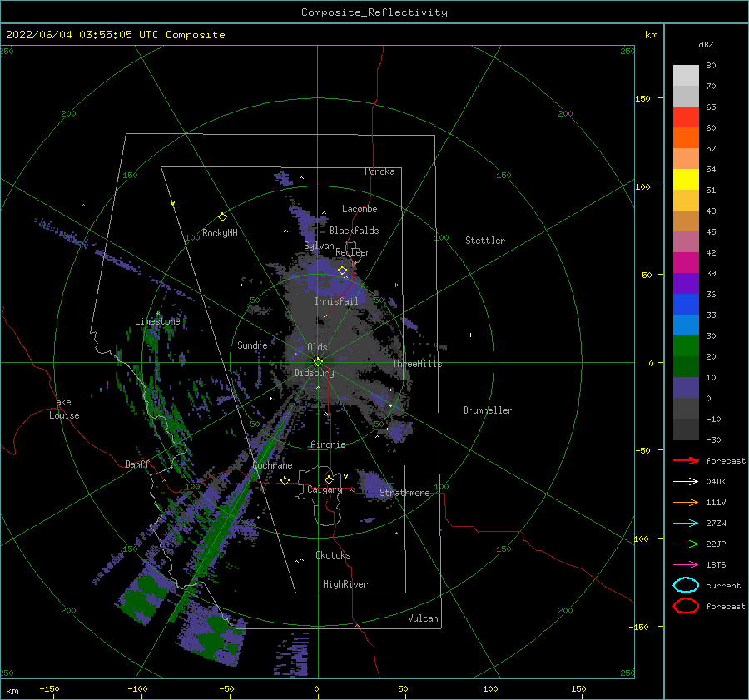Click the 18TS legend label
Screen dimensions: 749x700
pyautogui.click(x=716, y=565)
